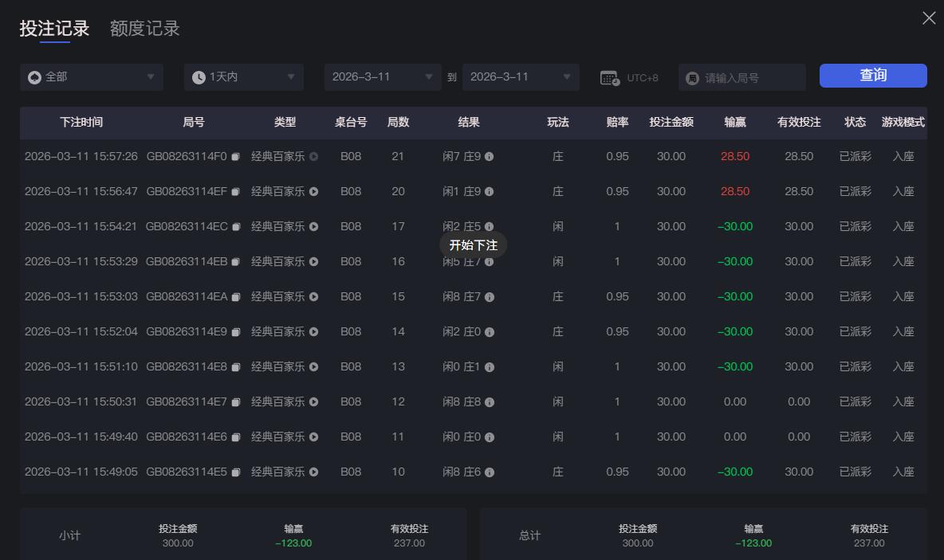944x560 pixels.
Task: Click the globe icon in the type filter
Action: click(x=33, y=76)
